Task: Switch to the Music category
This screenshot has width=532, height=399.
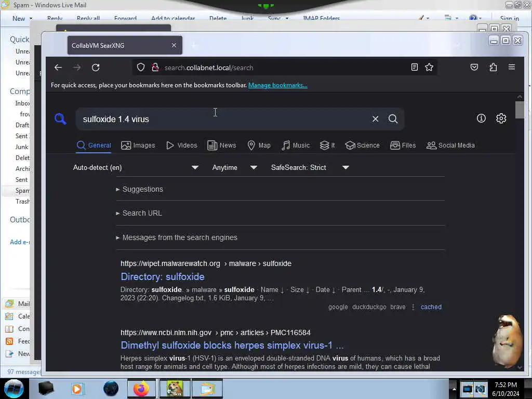Action: coord(296,145)
